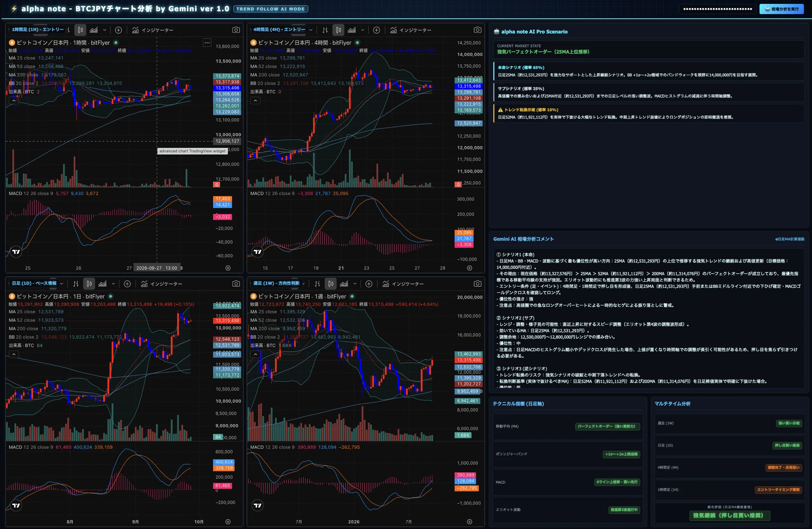Select candlestick style in the 1W chart toolbar
Screen dimensions: 812x529
pyautogui.click(x=331, y=284)
